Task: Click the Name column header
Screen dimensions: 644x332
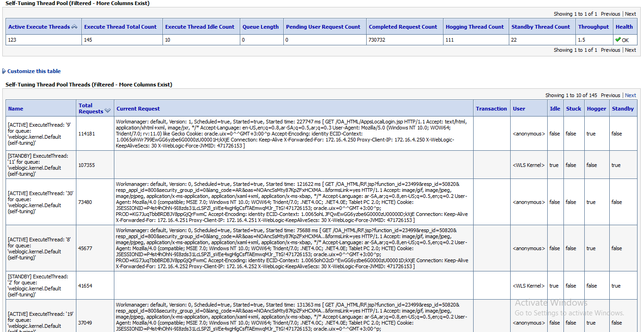Action: click(16, 109)
